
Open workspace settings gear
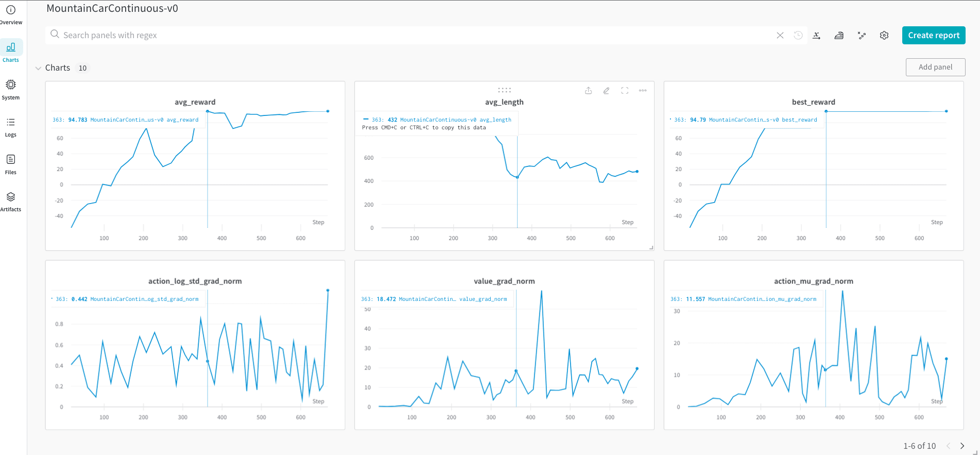coord(884,36)
